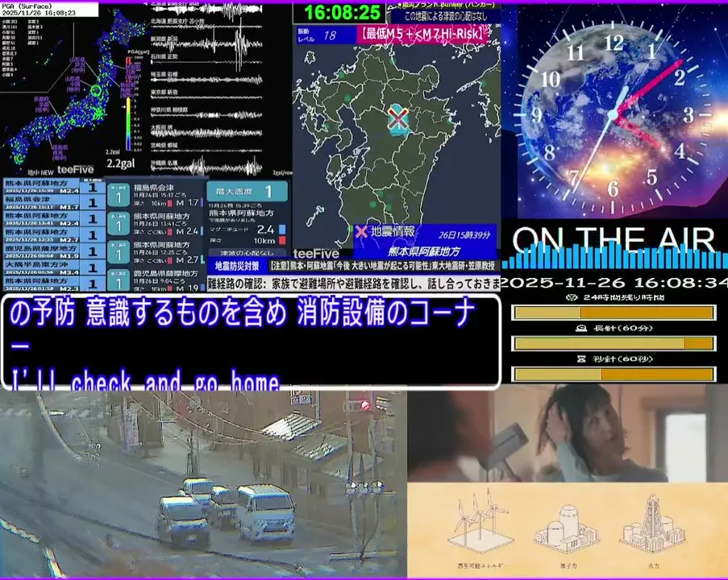Click the pink X icon beside 地震情報
This screenshot has width=728, height=580.
[x=361, y=231]
